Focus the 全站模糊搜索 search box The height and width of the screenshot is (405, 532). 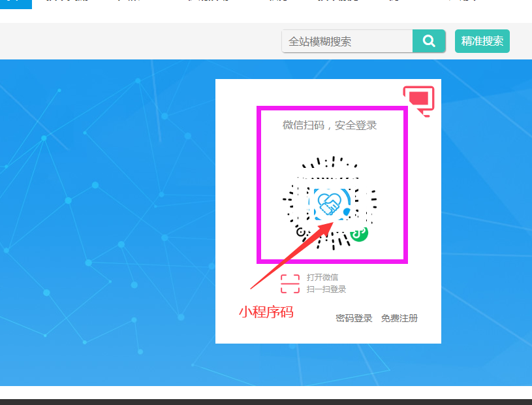[x=347, y=41]
